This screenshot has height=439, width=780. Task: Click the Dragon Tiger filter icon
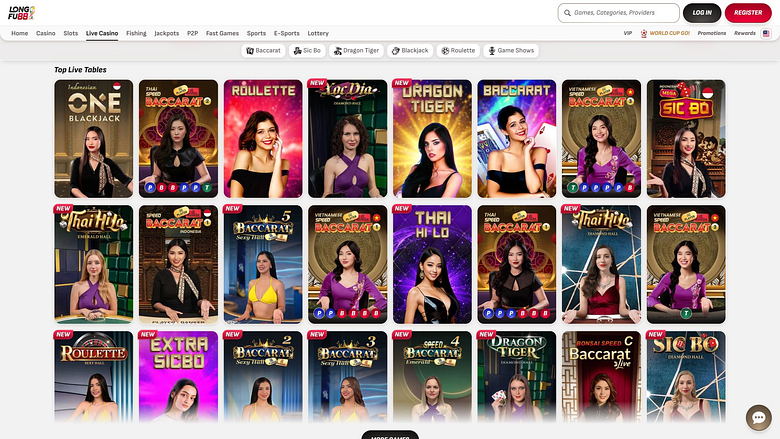pyautogui.click(x=338, y=51)
